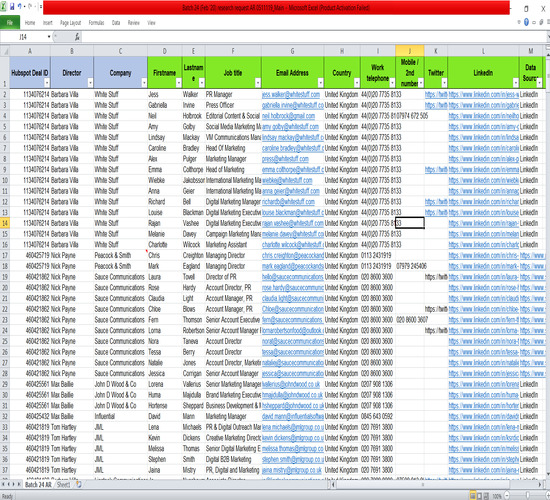Customize Quick Access Toolbar dropdown arrow
The image size is (550, 500).
40,6
